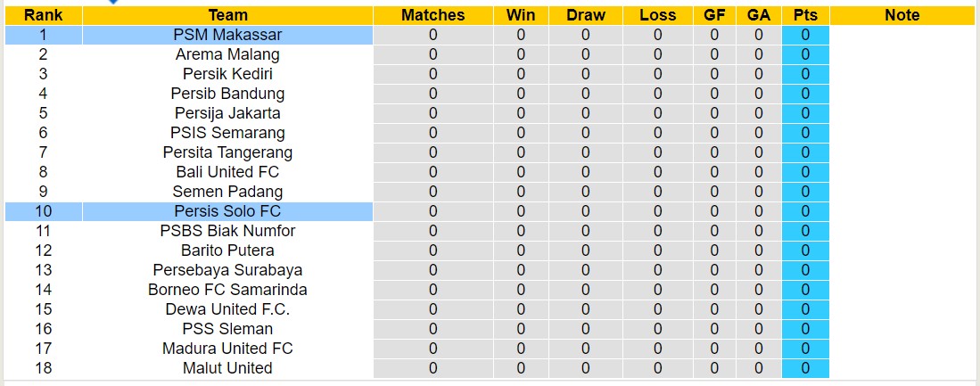Screen dimensions: 980x386
Task: Sort by the Team column header
Action: click(227, 15)
